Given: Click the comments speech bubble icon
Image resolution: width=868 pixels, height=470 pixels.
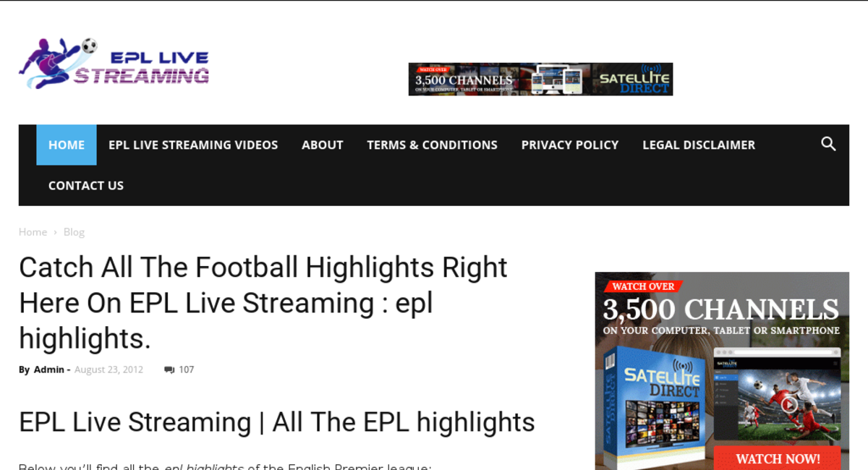Looking at the screenshot, I should [169, 369].
